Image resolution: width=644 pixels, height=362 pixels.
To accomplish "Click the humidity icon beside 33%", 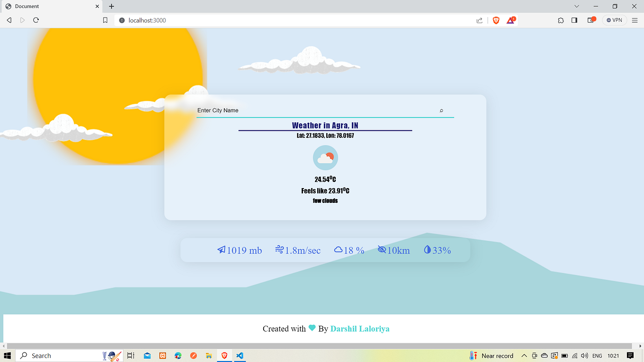I will click(x=427, y=250).
